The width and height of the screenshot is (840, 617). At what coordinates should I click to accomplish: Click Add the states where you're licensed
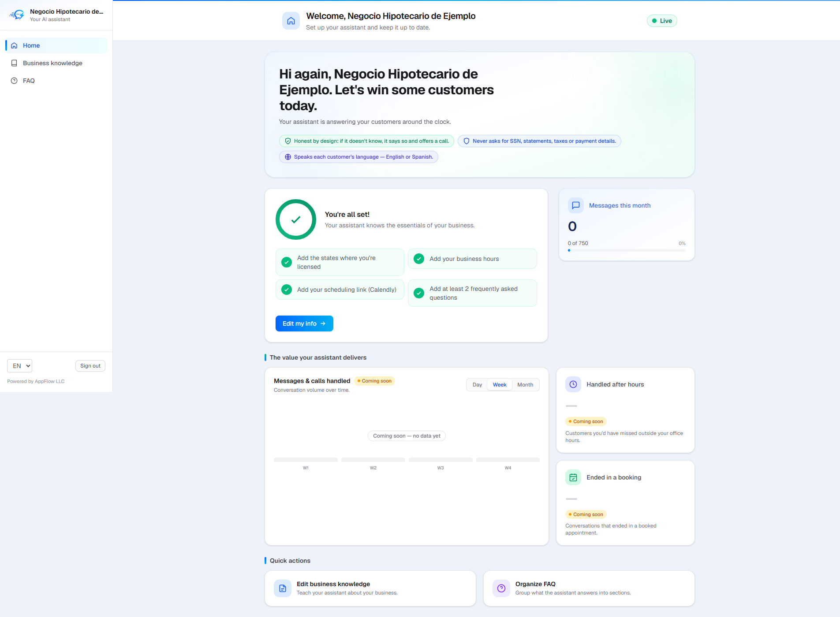[340, 262]
